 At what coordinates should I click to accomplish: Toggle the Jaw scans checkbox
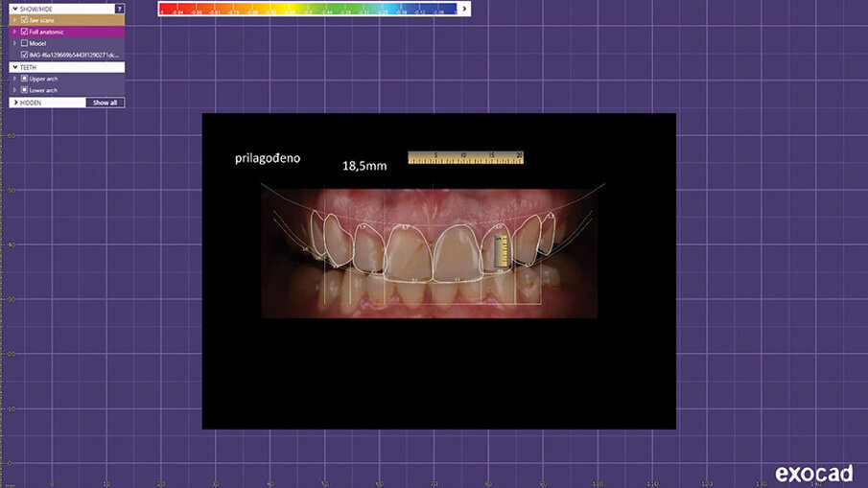24,19
